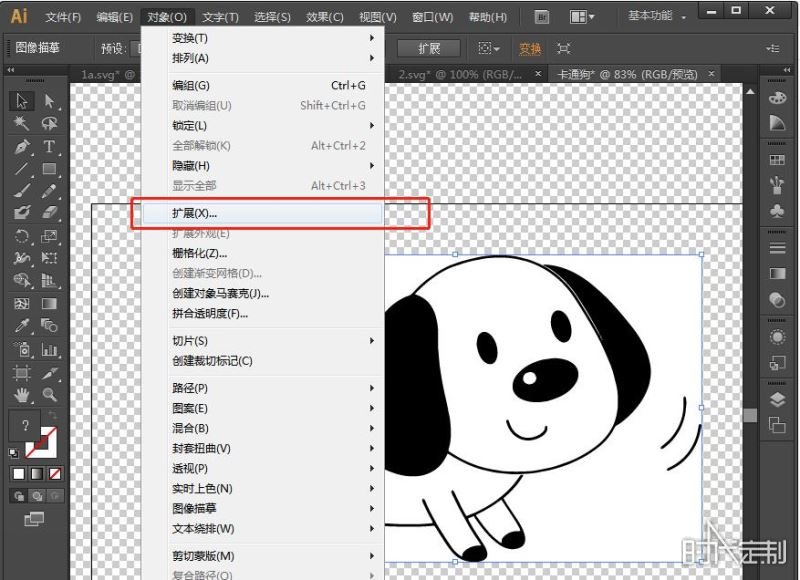The image size is (800, 580).
Task: Select the Free Transform tool
Action: [x=49, y=258]
